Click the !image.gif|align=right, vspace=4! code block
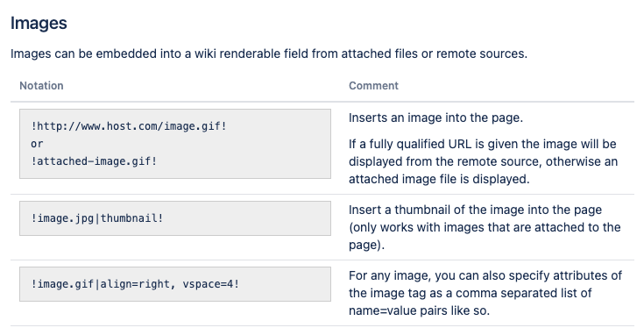 click(x=175, y=284)
